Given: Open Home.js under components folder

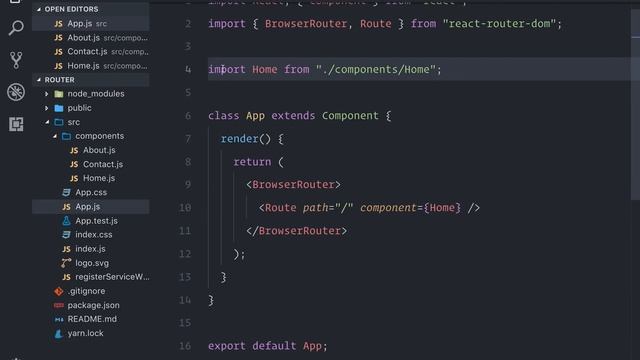Looking at the screenshot, I should pos(99,178).
